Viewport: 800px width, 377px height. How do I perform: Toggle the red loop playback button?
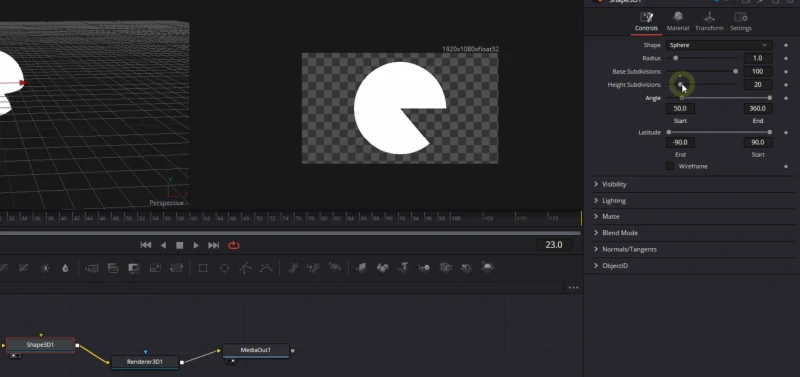pos(234,245)
